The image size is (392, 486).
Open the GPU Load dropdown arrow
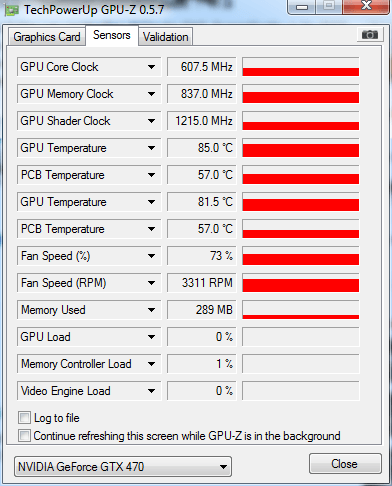(x=151, y=337)
